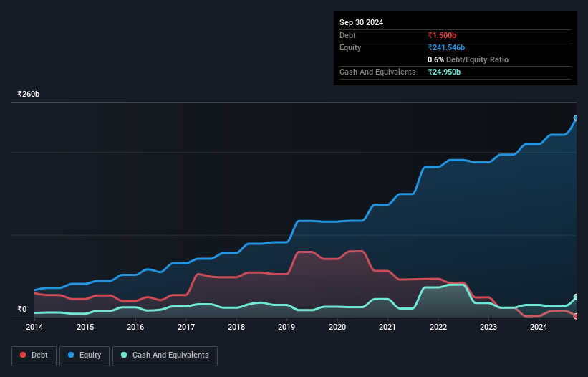
Task: Click the 2020 x-axis label
Action: pyautogui.click(x=337, y=327)
